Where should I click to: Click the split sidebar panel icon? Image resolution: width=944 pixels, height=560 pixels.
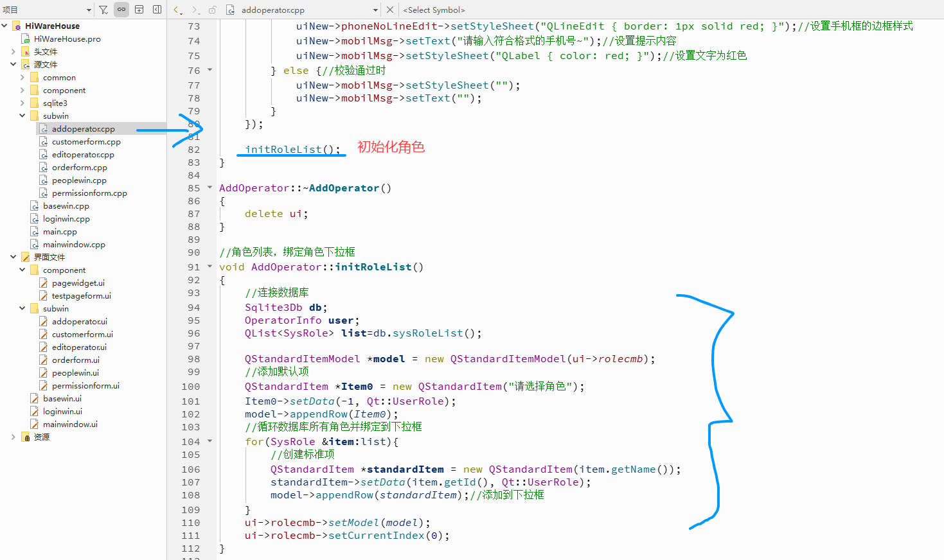pyautogui.click(x=139, y=10)
